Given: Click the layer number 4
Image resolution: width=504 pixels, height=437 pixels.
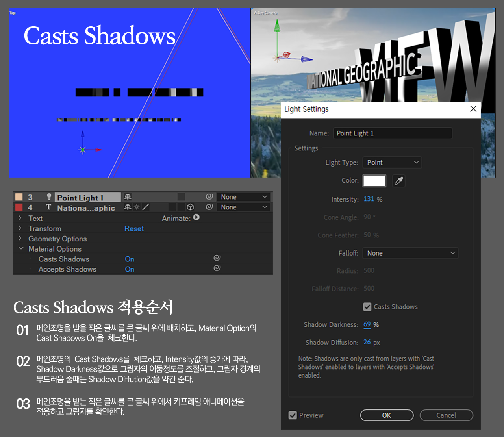Looking at the screenshot, I should point(30,207).
